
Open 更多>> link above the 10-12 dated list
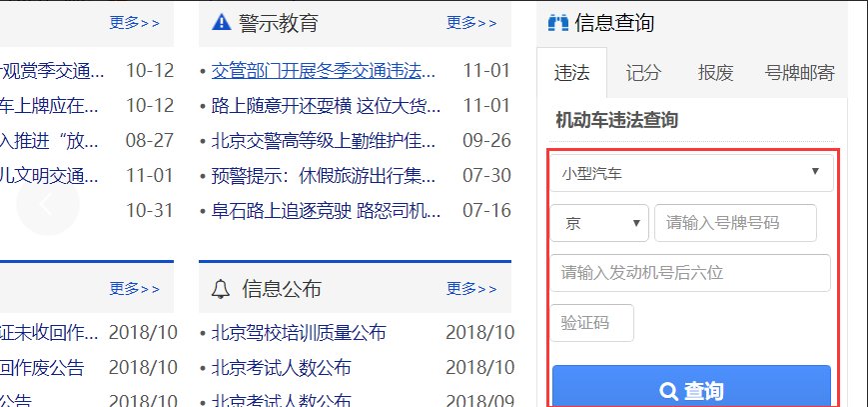click(135, 23)
